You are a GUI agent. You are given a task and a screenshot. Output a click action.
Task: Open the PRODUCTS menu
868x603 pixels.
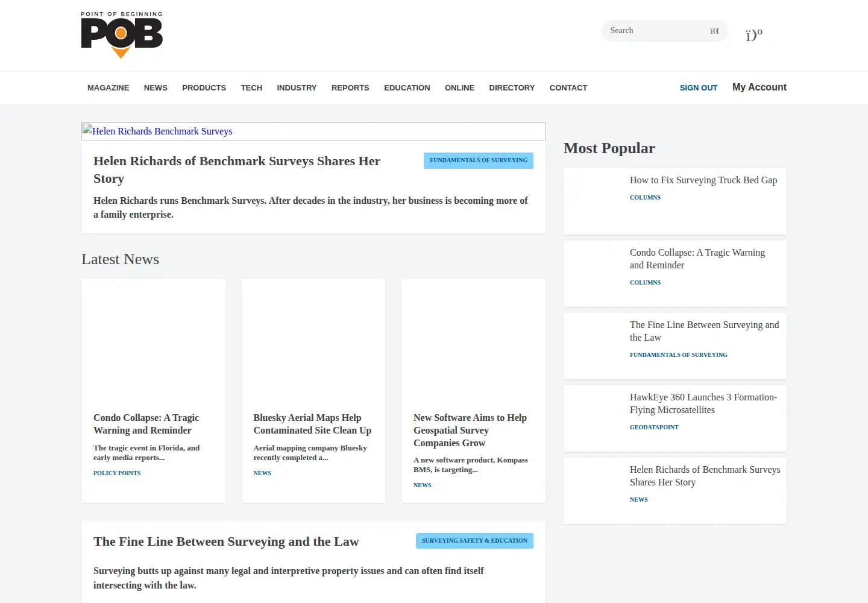coord(204,88)
